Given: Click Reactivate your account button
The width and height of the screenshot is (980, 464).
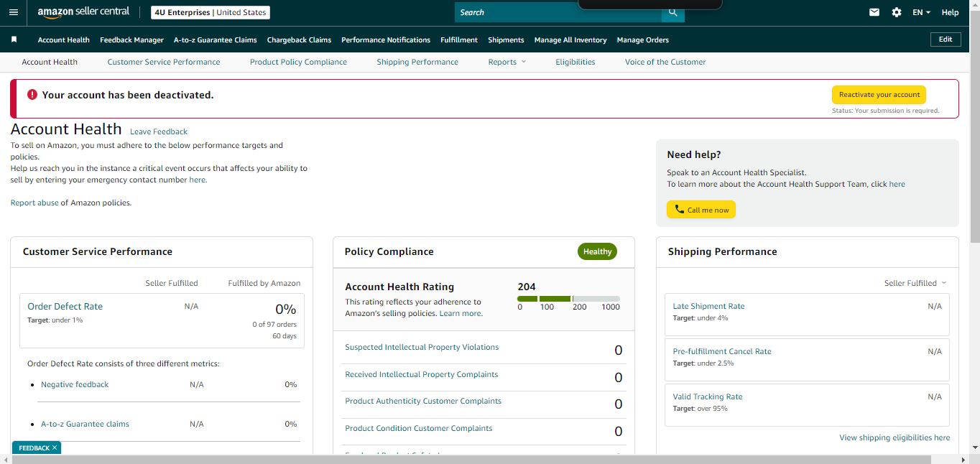Looking at the screenshot, I should point(879,95).
